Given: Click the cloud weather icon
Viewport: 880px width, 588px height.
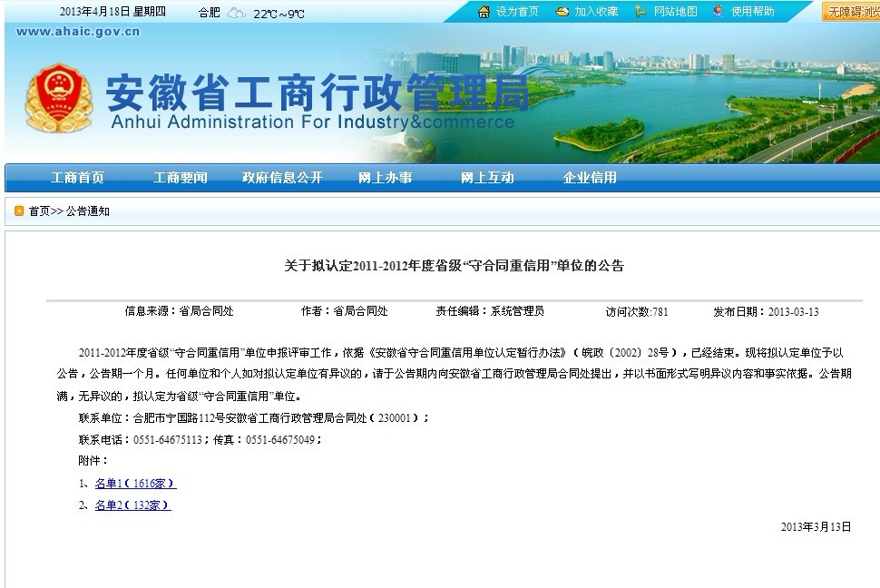Looking at the screenshot, I should pyautogui.click(x=236, y=14).
